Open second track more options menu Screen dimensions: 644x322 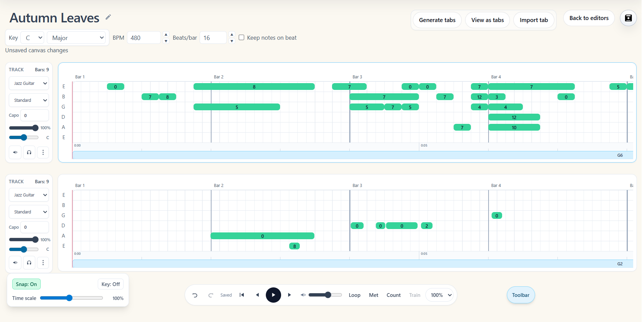[x=43, y=263]
